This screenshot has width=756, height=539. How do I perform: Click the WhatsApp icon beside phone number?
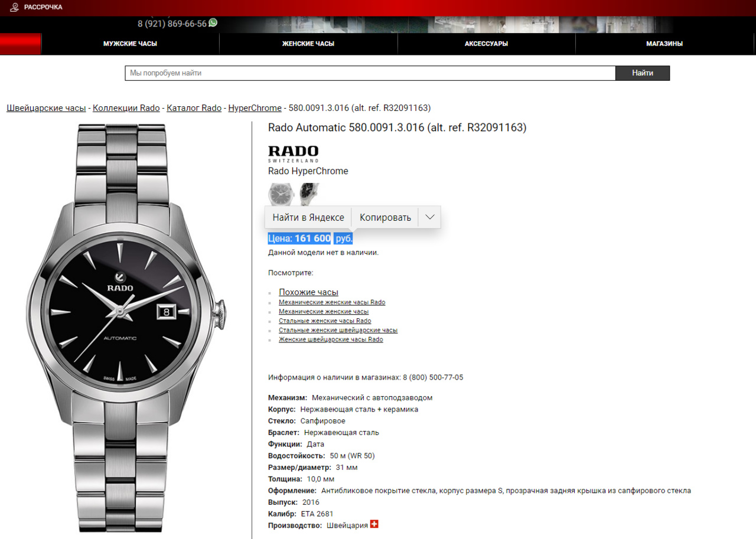pos(213,22)
